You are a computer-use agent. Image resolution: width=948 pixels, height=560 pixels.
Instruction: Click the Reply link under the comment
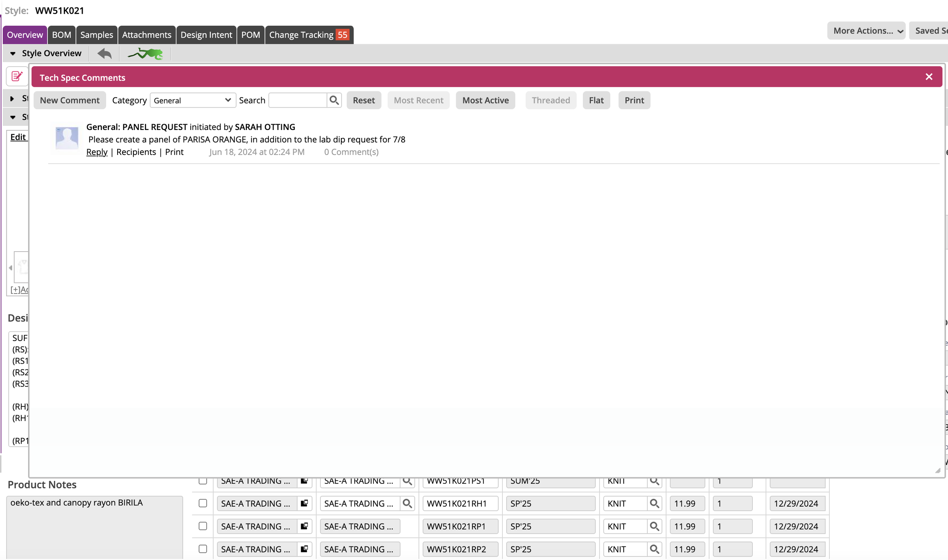pyautogui.click(x=97, y=152)
